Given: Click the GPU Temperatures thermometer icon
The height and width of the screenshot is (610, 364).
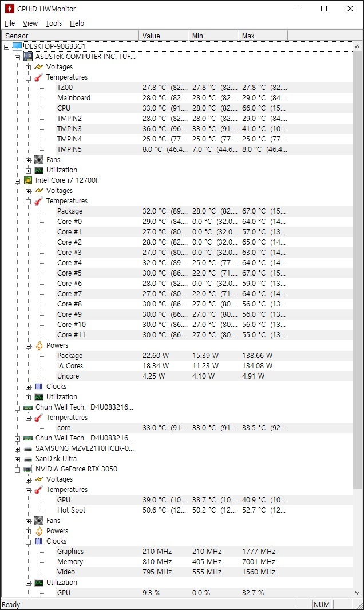Looking at the screenshot, I should (39, 490).
